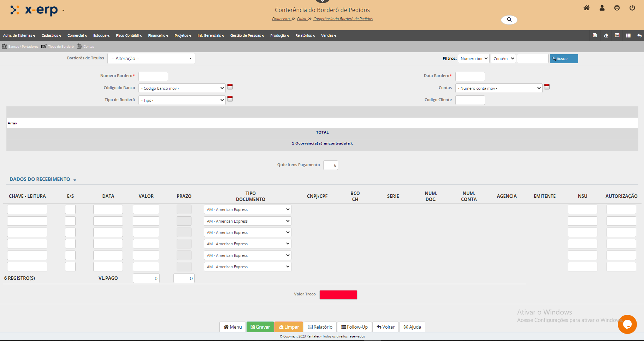Open the Financeiro menu
Screen dimensions: 644x341
pos(158,36)
